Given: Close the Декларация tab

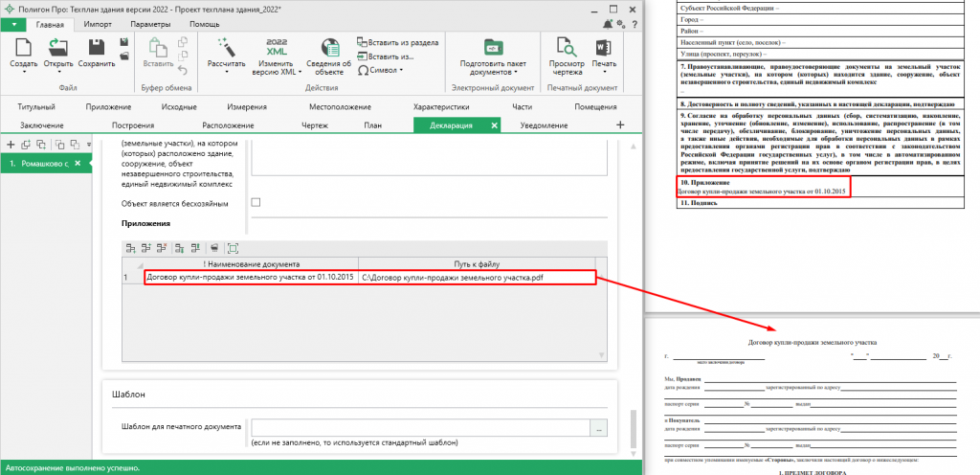Looking at the screenshot, I should (x=494, y=125).
